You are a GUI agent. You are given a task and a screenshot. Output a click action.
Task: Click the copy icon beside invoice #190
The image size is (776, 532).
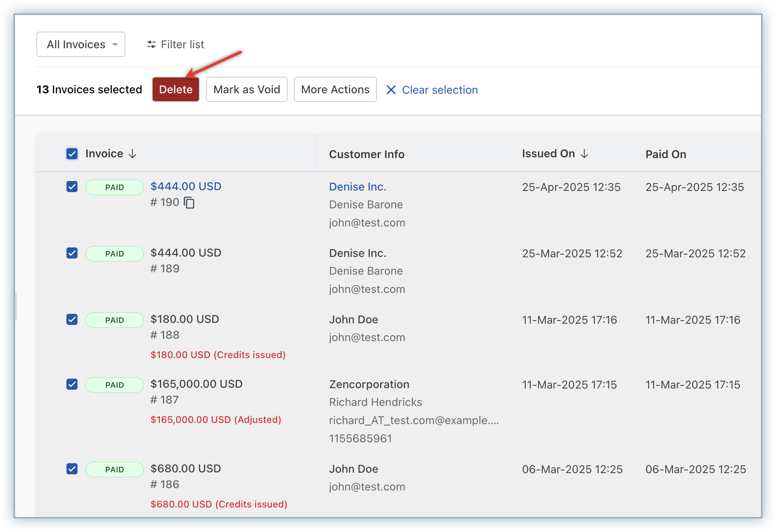(x=189, y=202)
